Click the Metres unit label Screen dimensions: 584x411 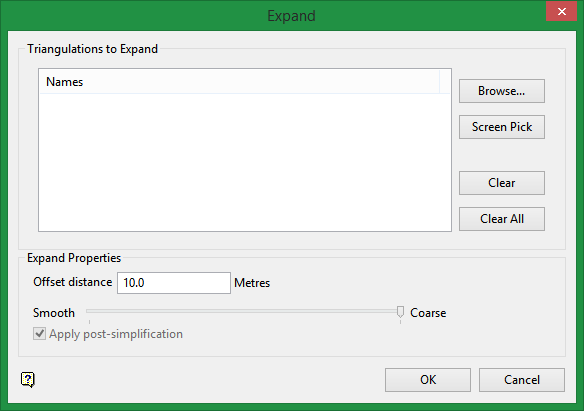point(252,283)
